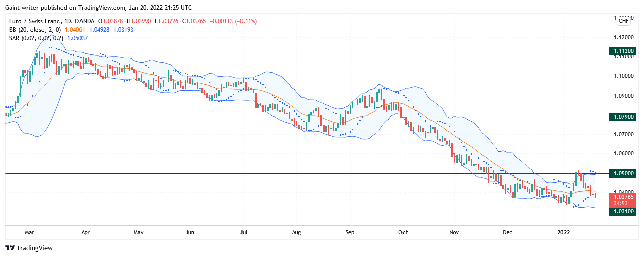Screen dimensions: 644x257
Task: Click the SAR value 1.05037
Action: [76, 38]
